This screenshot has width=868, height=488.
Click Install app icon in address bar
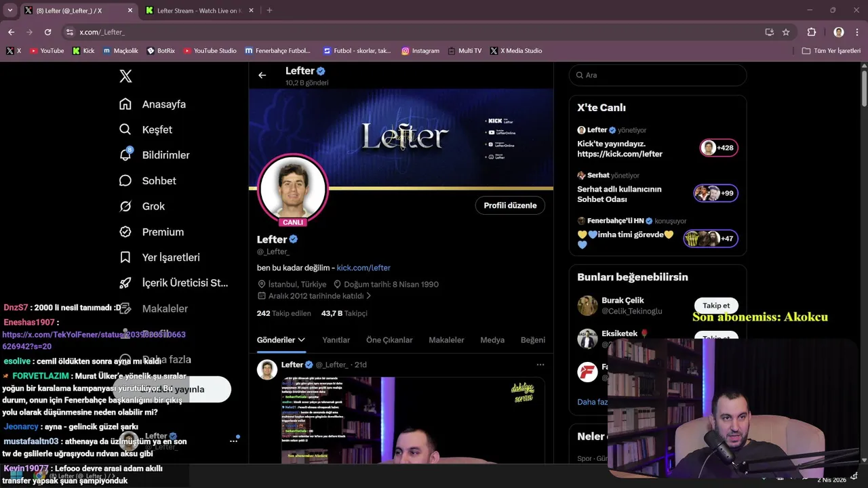click(769, 32)
